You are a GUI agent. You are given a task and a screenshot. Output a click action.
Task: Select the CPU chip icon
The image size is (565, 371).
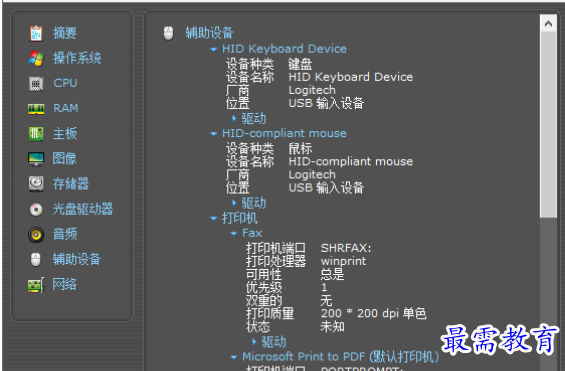36,84
